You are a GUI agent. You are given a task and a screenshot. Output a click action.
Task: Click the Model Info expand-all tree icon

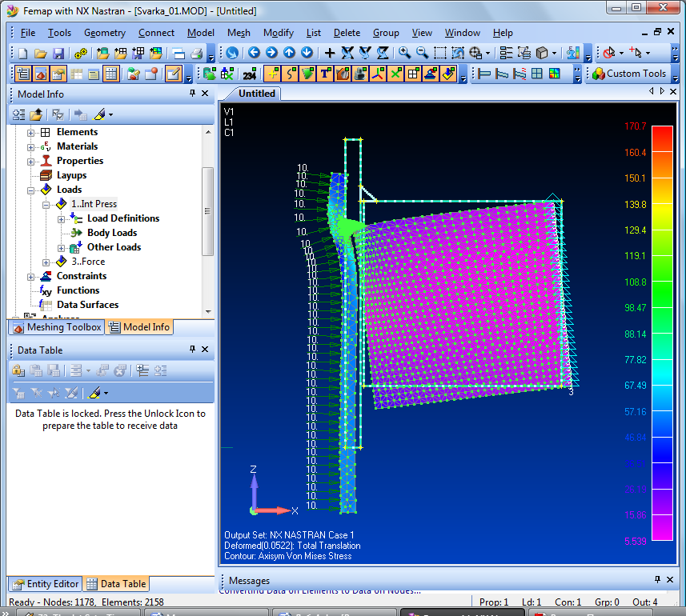(x=19, y=114)
